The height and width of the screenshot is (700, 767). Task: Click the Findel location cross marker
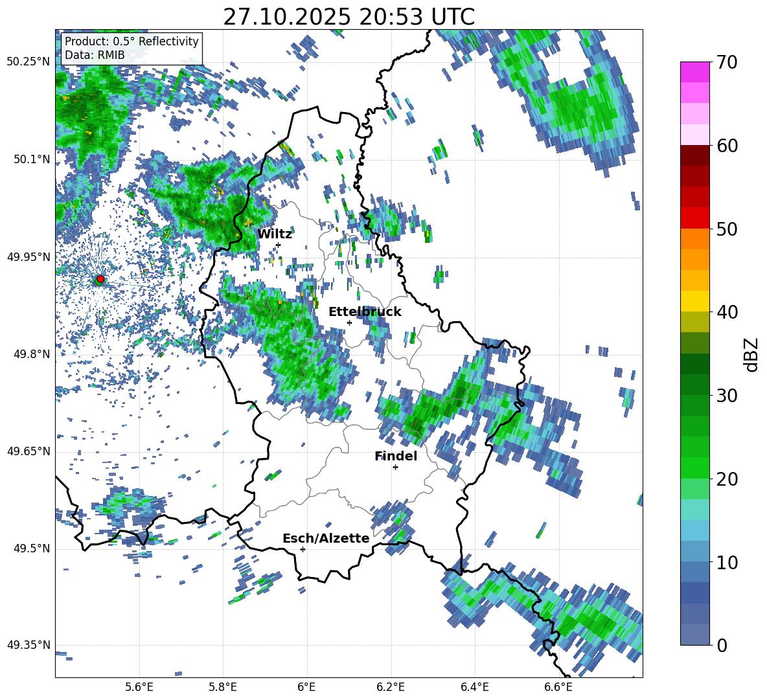point(395,468)
